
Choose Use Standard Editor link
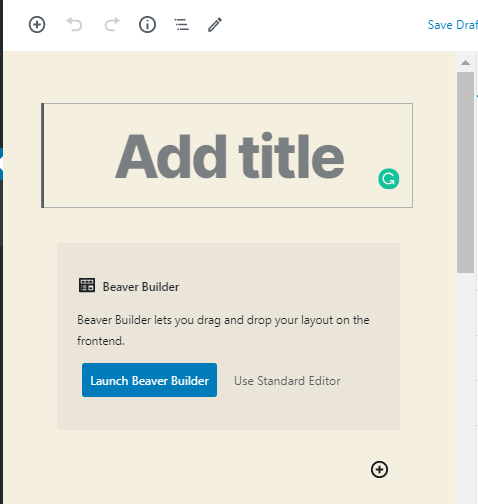point(287,381)
